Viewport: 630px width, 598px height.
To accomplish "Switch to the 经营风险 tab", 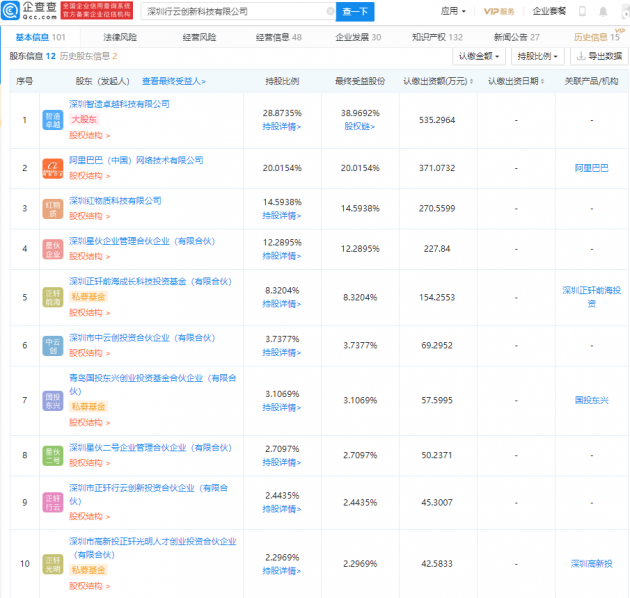I will (x=199, y=37).
